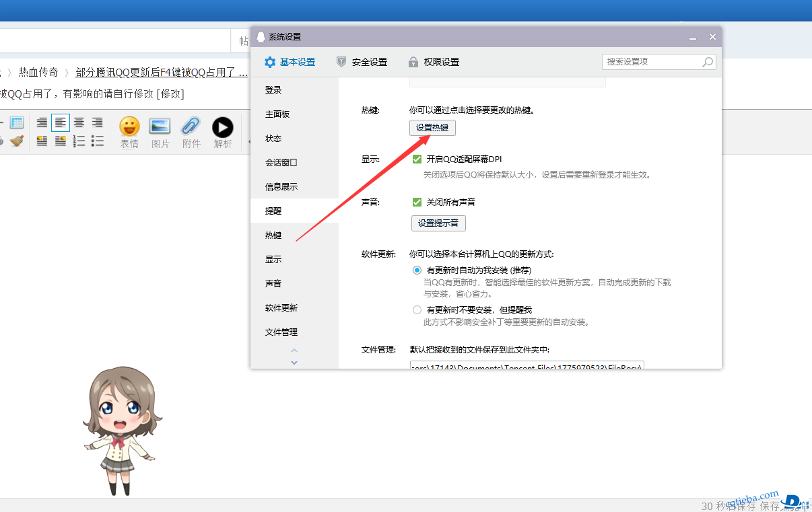Viewport: 812px width, 512px height.
Task: Open the 文件管理 sidebar section
Action: click(x=294, y=332)
